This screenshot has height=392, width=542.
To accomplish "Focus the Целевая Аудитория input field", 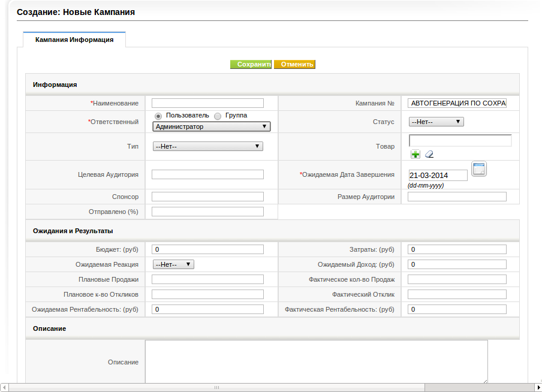I will coord(207,174).
